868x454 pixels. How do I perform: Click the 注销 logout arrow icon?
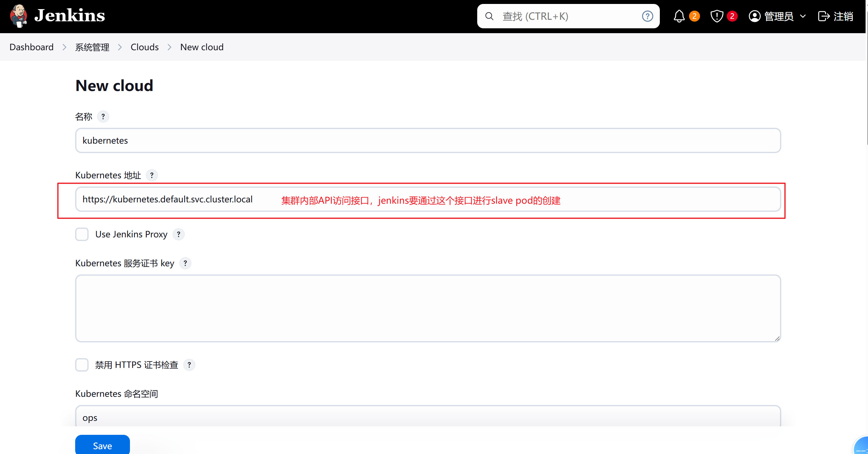click(824, 16)
